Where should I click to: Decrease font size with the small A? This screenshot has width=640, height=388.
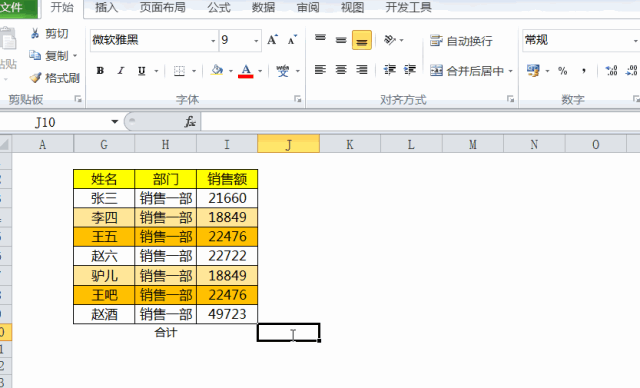[292, 40]
